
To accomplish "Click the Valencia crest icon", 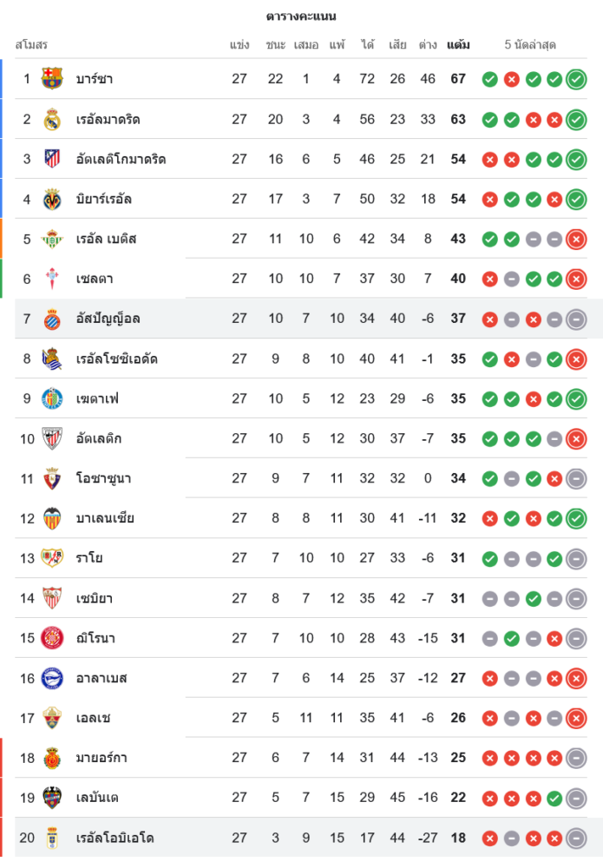I will [52, 518].
